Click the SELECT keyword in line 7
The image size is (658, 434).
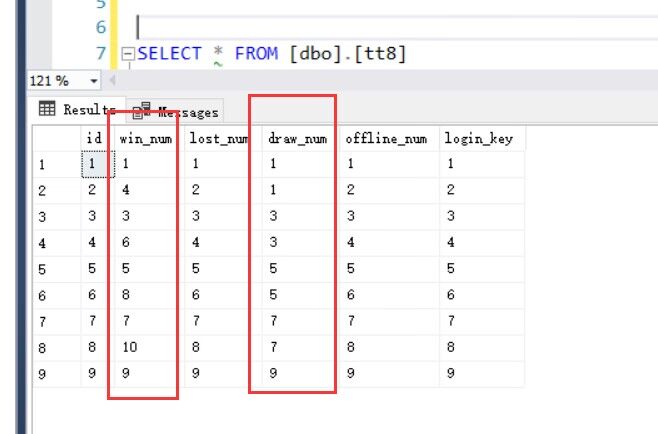(x=170, y=54)
